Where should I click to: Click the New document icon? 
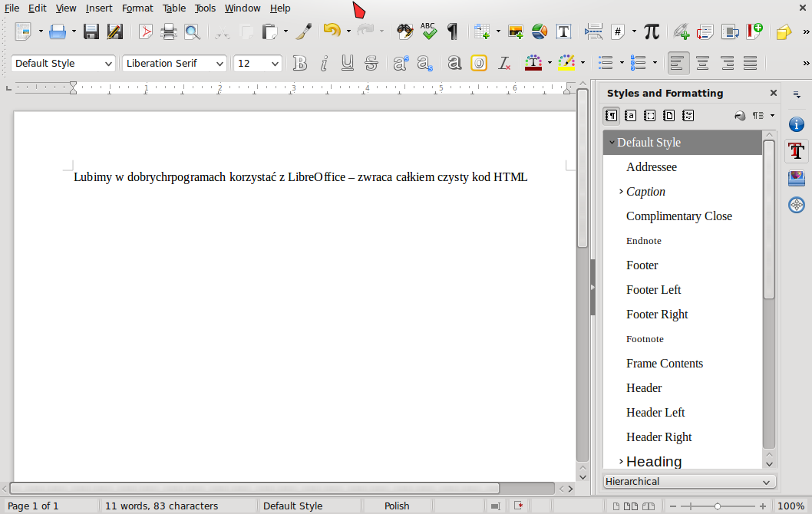[23, 31]
